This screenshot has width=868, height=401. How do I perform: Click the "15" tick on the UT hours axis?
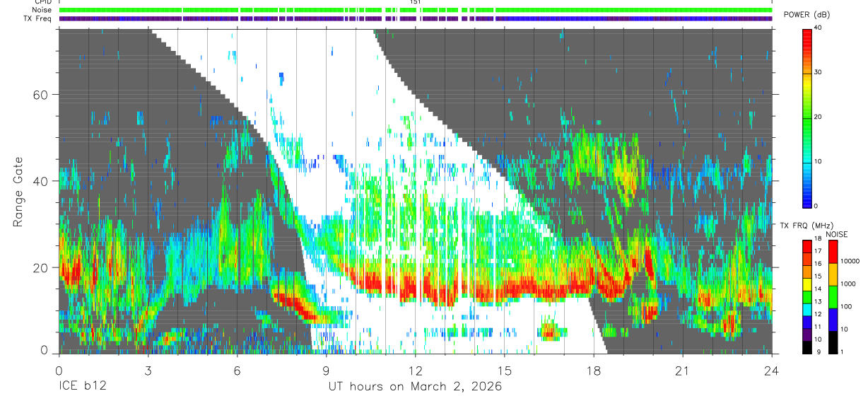click(x=504, y=371)
